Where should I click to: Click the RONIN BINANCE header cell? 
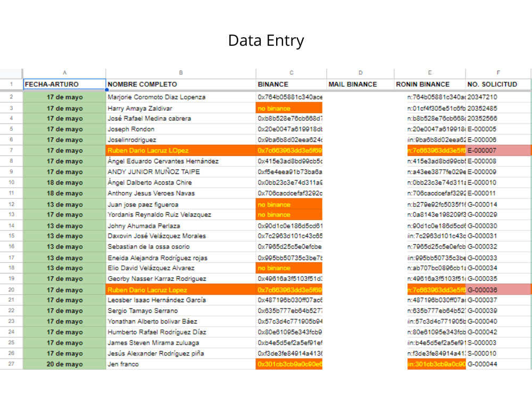(x=430, y=84)
